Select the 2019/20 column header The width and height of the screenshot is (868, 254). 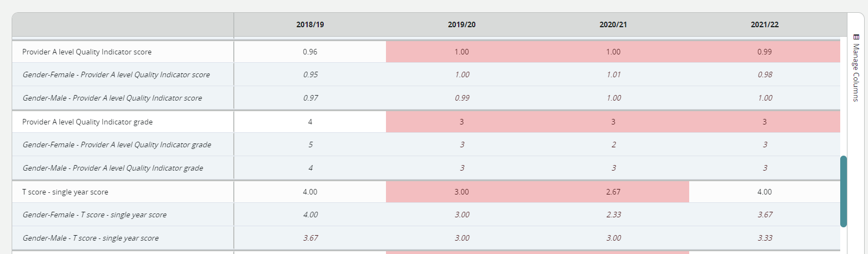tap(461, 25)
